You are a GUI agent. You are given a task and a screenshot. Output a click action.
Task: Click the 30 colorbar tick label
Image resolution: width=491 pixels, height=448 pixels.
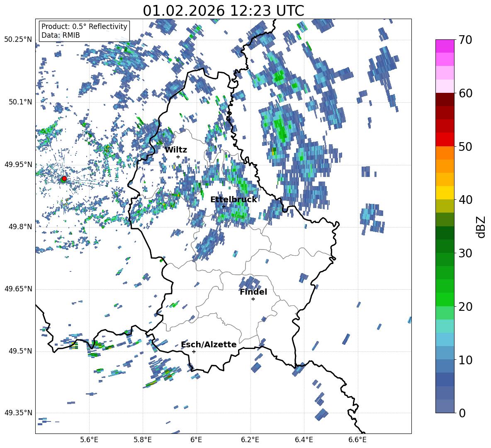coord(465,253)
